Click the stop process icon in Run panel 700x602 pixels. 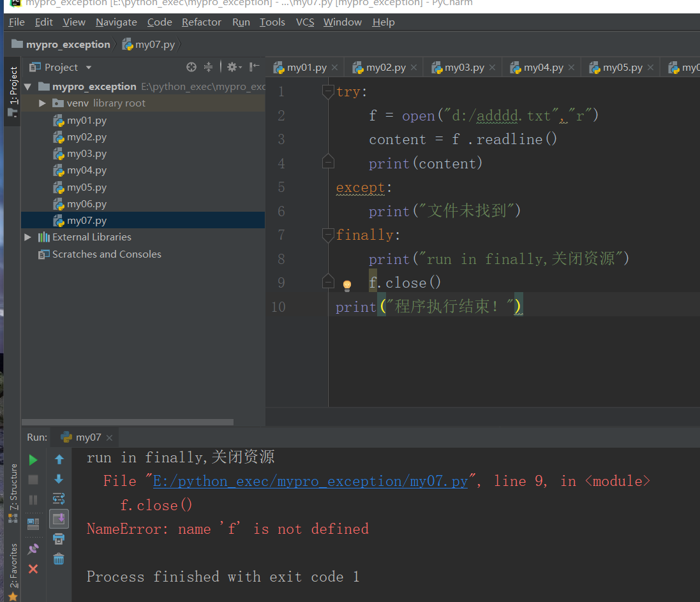[33, 480]
